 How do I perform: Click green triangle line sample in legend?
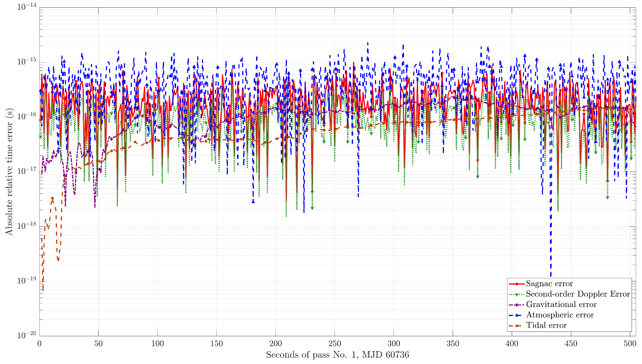click(517, 295)
